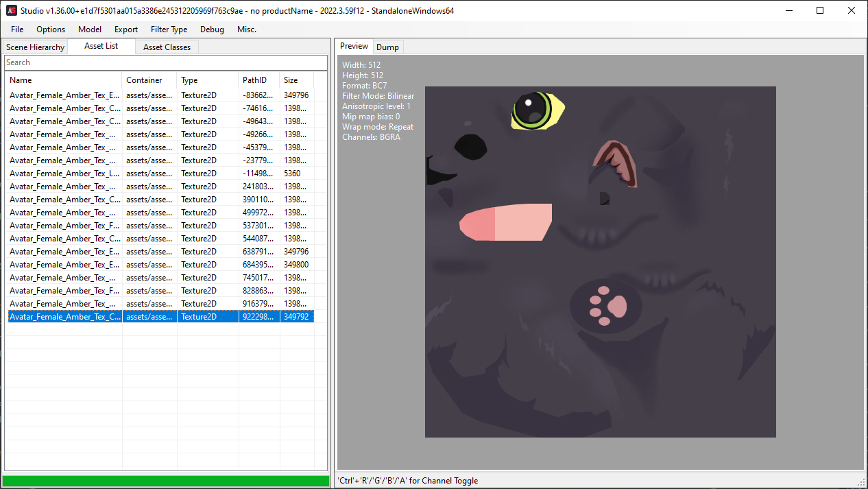
Task: Click the Format: BC7 info text
Action: pos(365,86)
